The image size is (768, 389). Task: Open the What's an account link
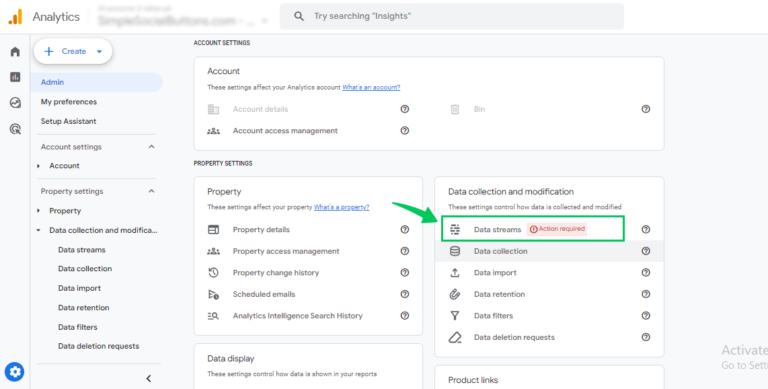371,87
